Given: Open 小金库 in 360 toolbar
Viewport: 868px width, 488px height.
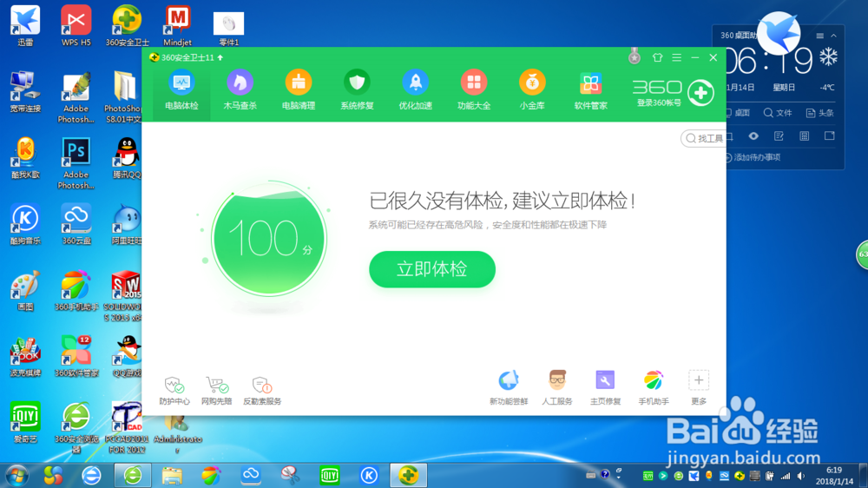Looking at the screenshot, I should pos(532,91).
